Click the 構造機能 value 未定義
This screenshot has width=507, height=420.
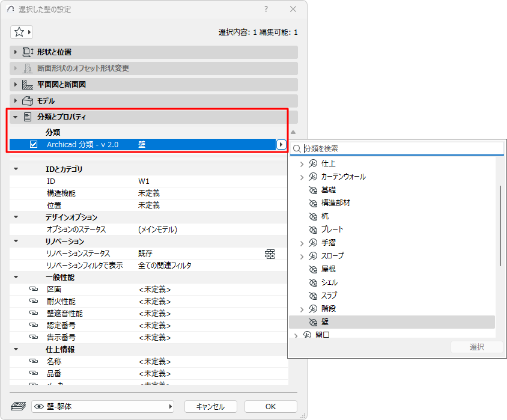[149, 193]
